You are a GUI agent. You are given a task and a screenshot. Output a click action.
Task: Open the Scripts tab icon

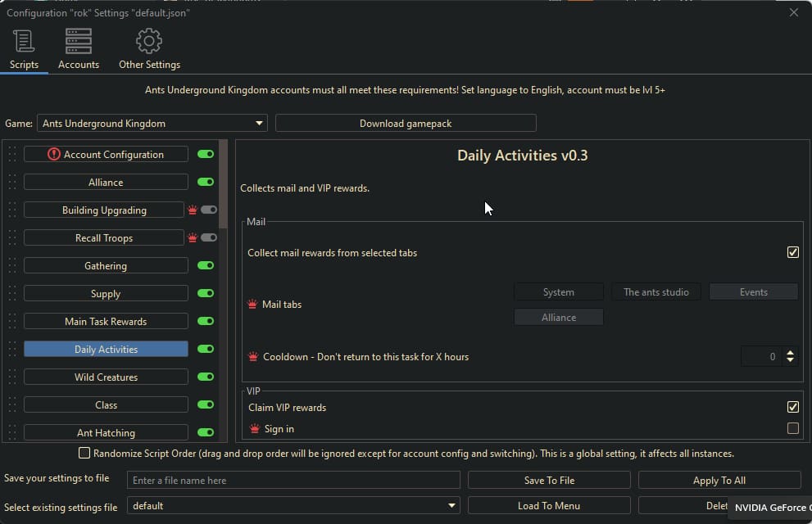click(24, 41)
